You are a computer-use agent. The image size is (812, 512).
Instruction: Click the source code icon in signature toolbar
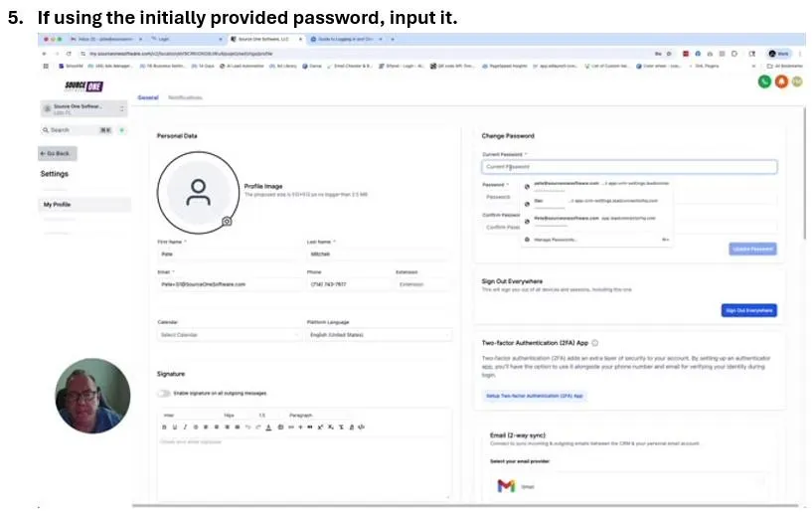pyautogui.click(x=362, y=427)
